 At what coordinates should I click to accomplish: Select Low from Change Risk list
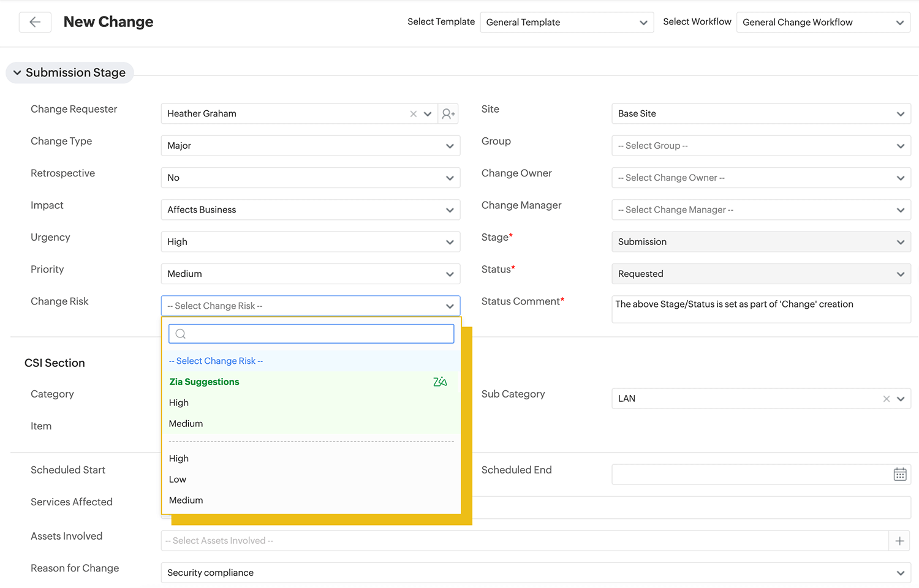coord(178,480)
